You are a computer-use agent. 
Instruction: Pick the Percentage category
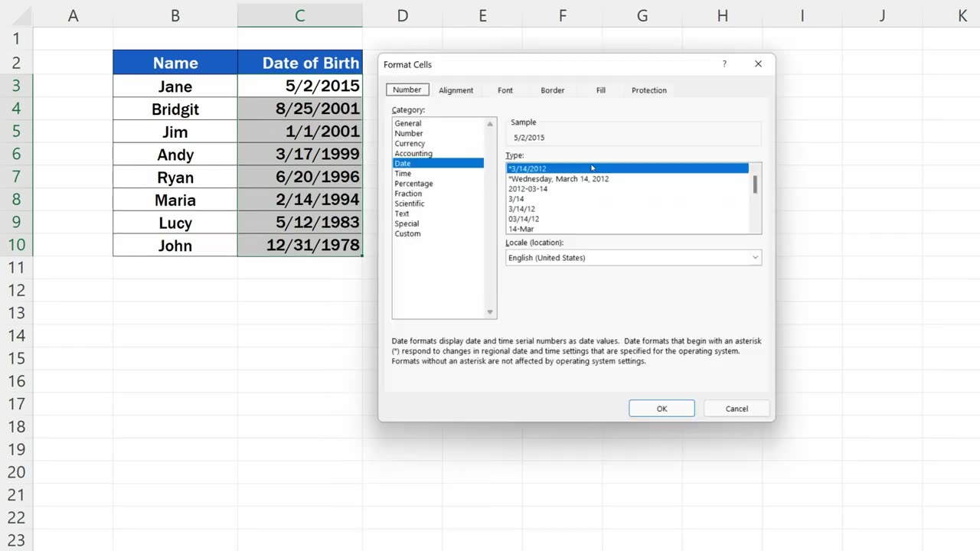pos(438,184)
